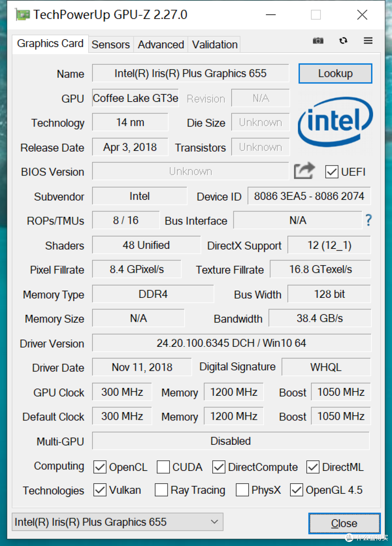Click the Transistors Unknown field
Viewport: 392px width, 546px height.
coord(260,147)
